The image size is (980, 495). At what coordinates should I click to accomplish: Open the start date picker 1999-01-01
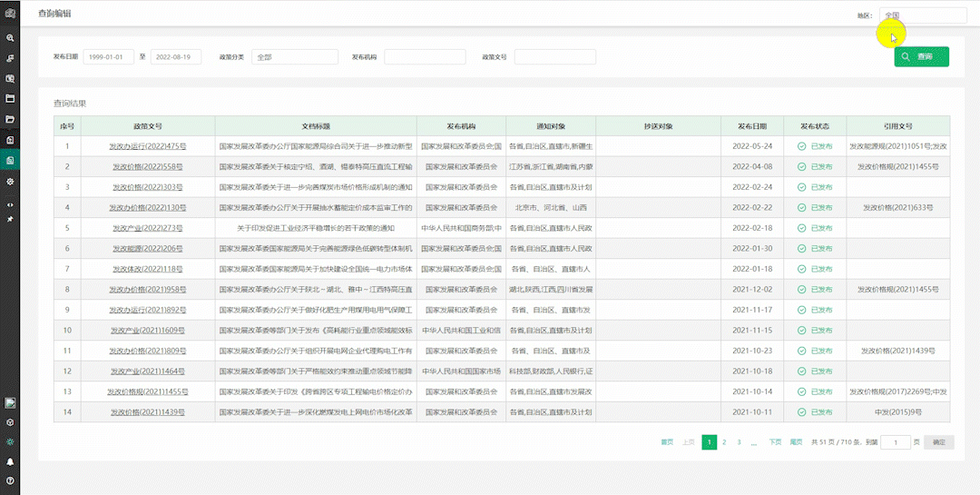coord(108,57)
